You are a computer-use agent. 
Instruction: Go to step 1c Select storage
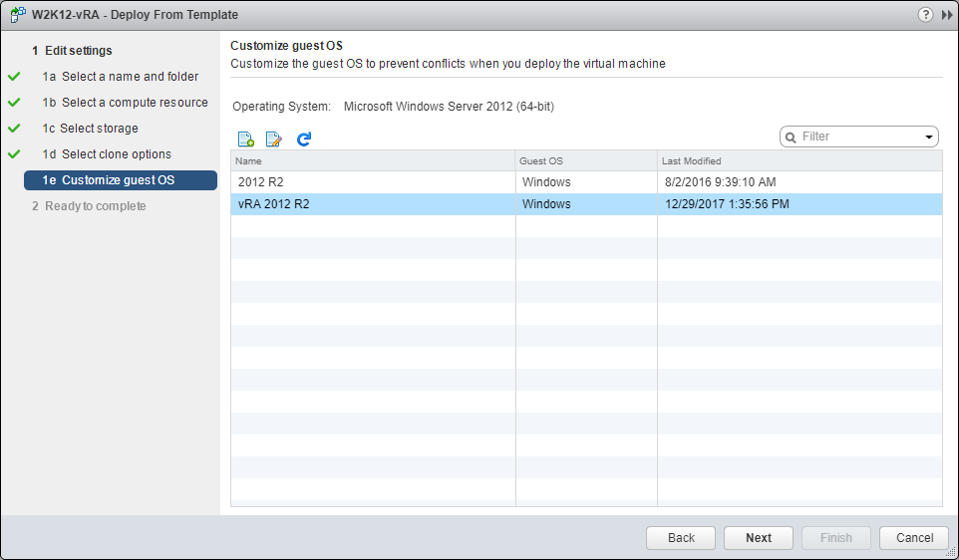91,129
